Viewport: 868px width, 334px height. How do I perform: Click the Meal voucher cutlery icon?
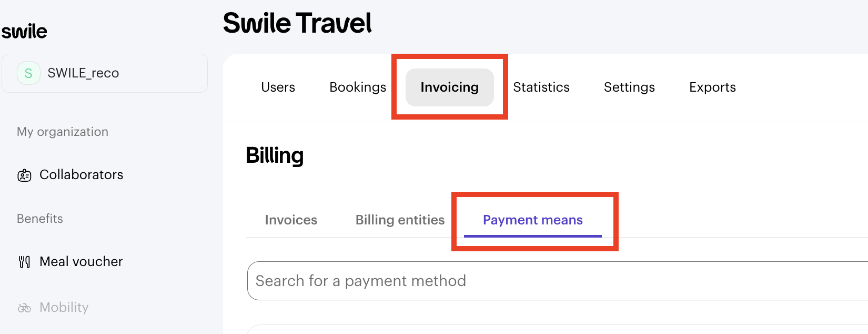pos(24,262)
